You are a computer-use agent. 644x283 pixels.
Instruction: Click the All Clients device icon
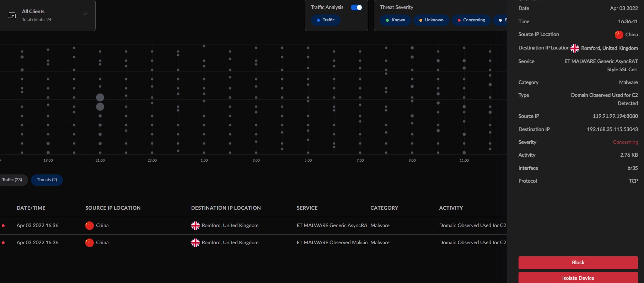pos(12,15)
